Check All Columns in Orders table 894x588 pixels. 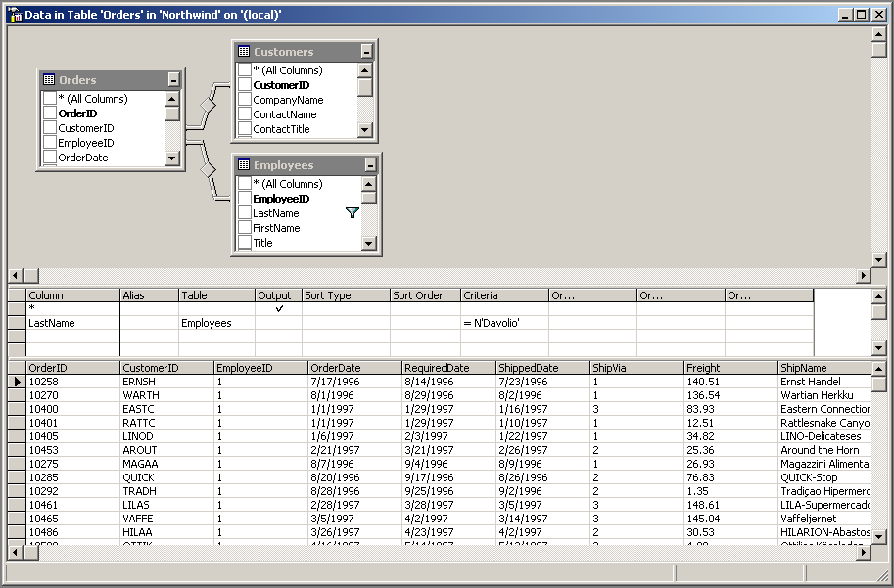[50, 99]
